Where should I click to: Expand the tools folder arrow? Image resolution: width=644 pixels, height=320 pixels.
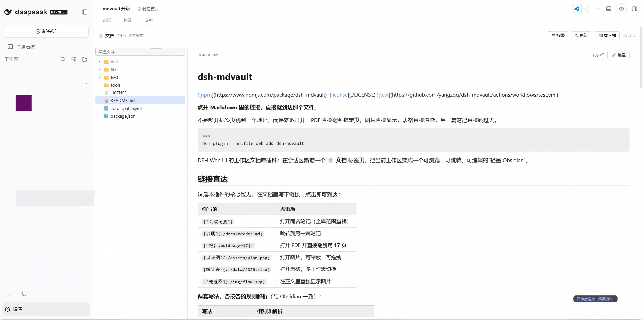click(x=99, y=85)
